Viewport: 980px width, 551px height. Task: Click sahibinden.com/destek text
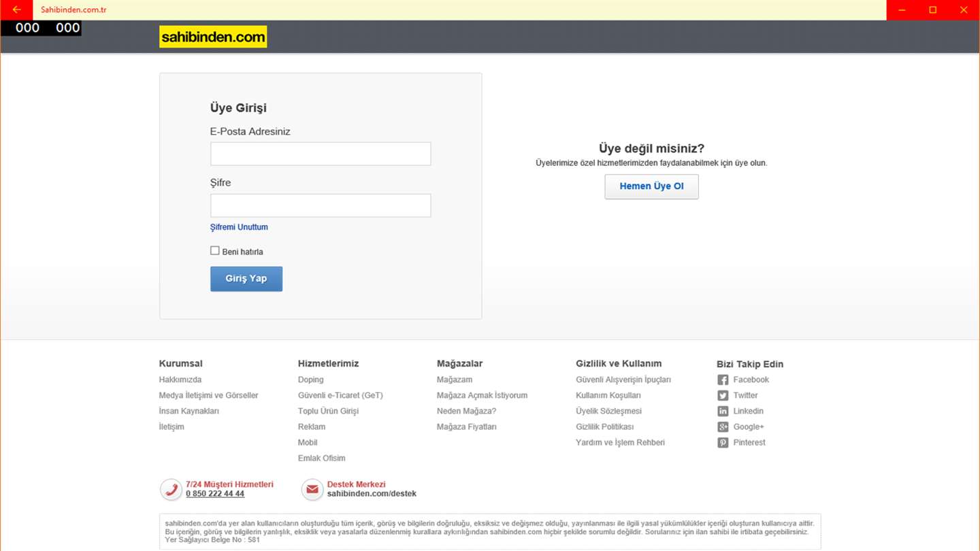point(372,494)
